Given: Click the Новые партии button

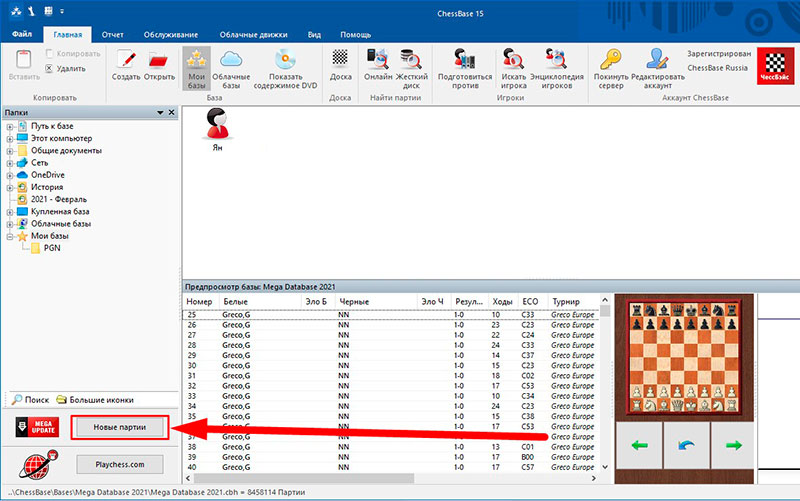Looking at the screenshot, I should point(119,428).
